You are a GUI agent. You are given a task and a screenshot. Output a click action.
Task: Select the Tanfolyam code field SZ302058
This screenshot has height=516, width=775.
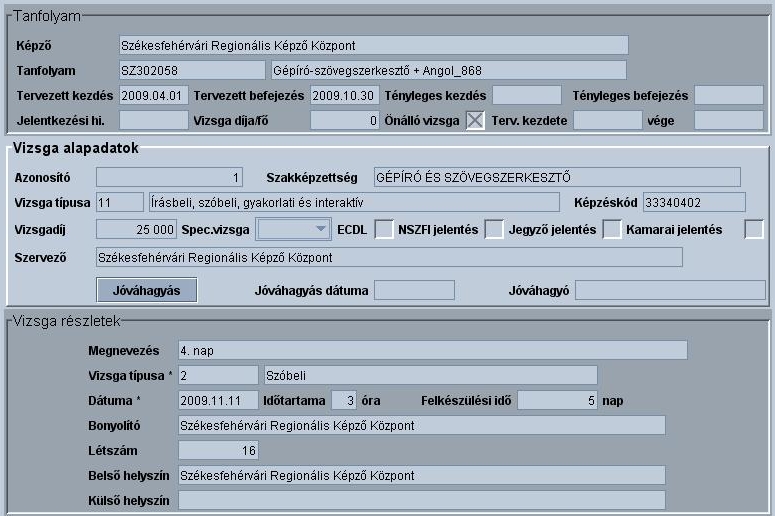[x=191, y=70]
